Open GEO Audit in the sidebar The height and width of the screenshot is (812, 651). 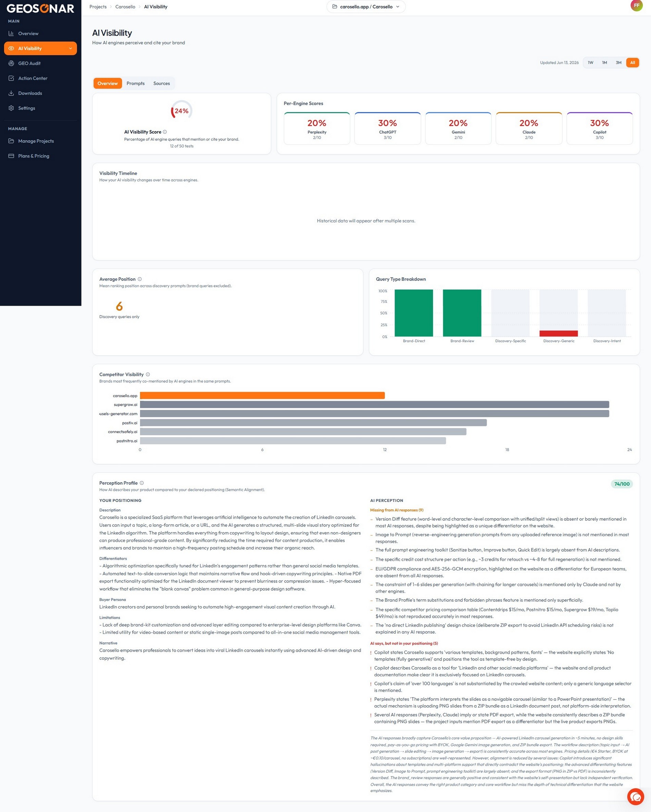click(x=40, y=63)
